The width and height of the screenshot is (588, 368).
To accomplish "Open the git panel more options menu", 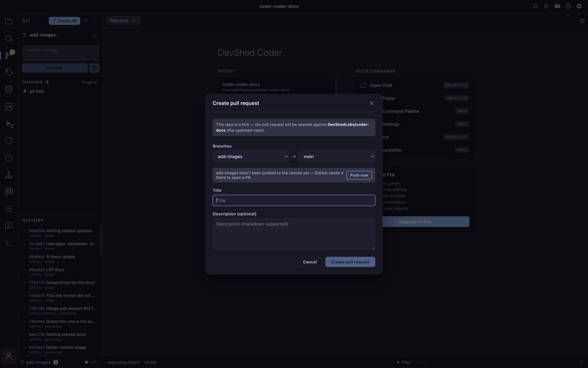I will 95,21.
